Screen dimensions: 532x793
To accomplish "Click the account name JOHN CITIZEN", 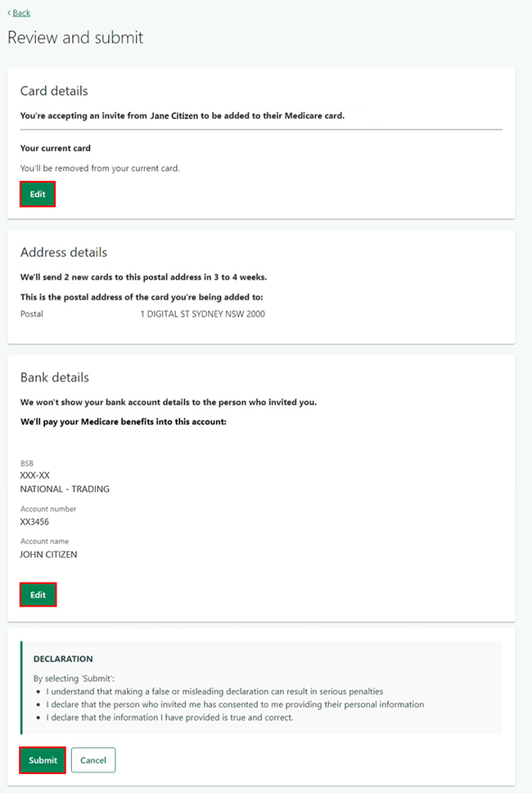I will coord(48,555).
